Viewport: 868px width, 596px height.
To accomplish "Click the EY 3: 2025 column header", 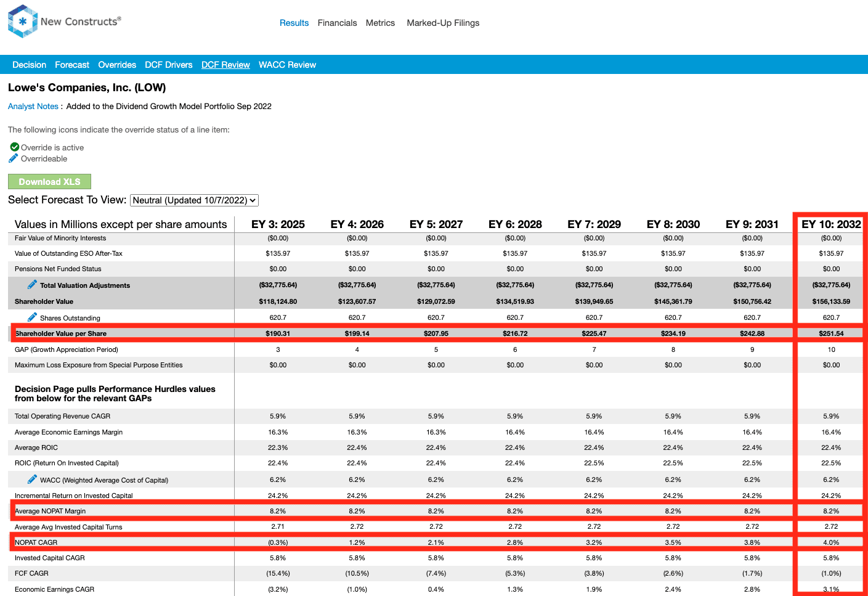I will point(278,224).
